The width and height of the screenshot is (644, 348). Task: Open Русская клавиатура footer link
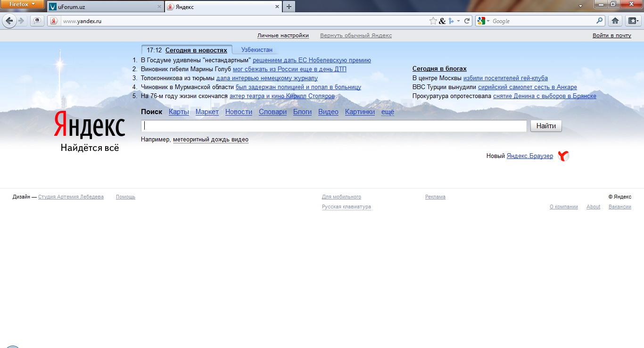[x=347, y=207]
